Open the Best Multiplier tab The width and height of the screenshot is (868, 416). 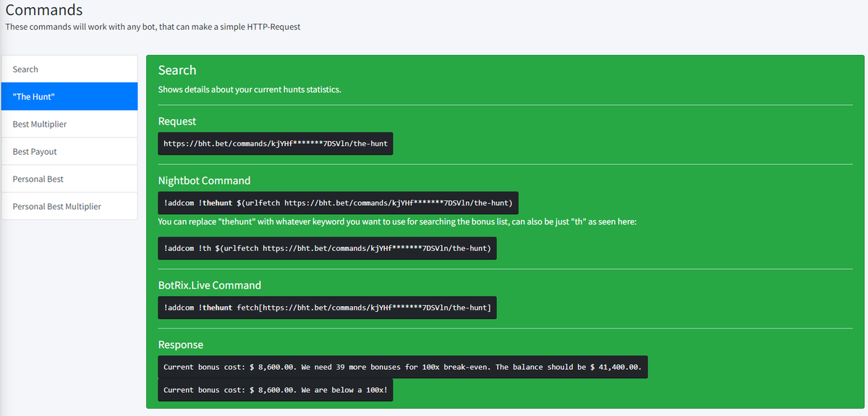[x=69, y=124]
